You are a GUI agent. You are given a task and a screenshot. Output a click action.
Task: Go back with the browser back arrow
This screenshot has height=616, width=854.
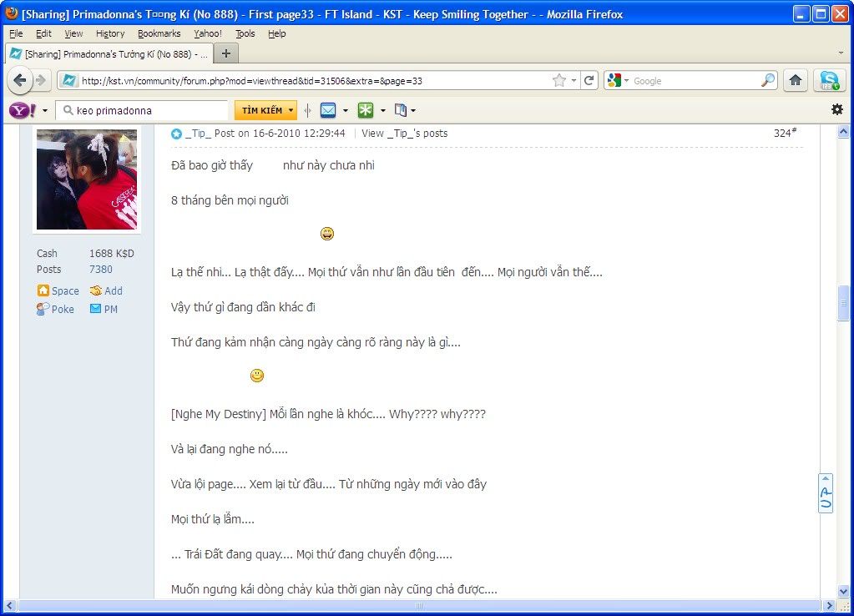19,81
